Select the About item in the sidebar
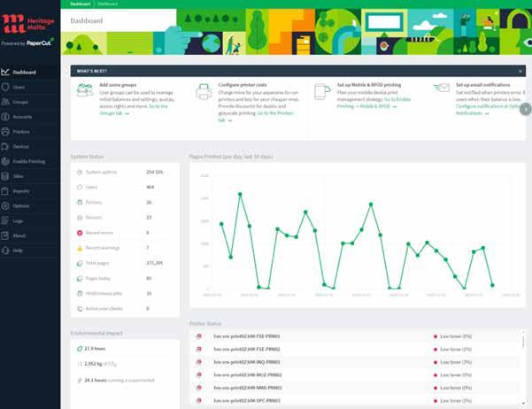This screenshot has width=532, height=409. point(19,235)
